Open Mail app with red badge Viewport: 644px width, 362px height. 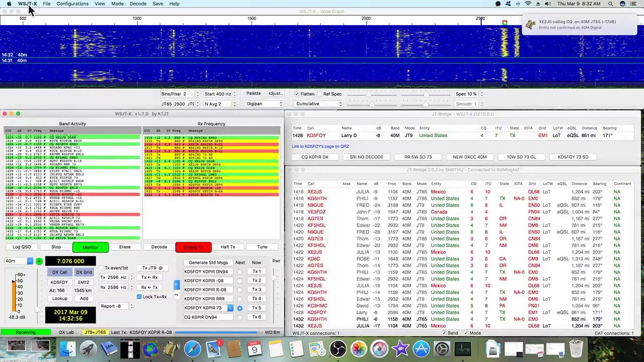coord(213,348)
